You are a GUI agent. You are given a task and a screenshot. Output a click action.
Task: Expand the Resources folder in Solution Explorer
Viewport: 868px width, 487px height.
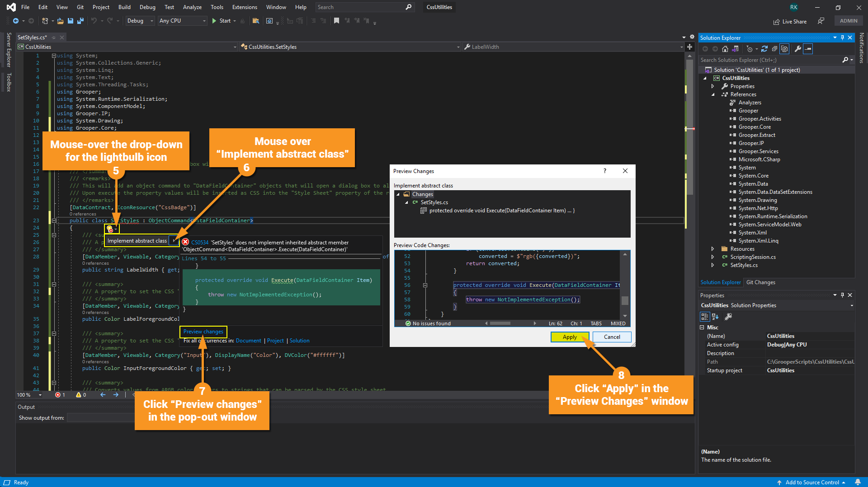pos(713,249)
